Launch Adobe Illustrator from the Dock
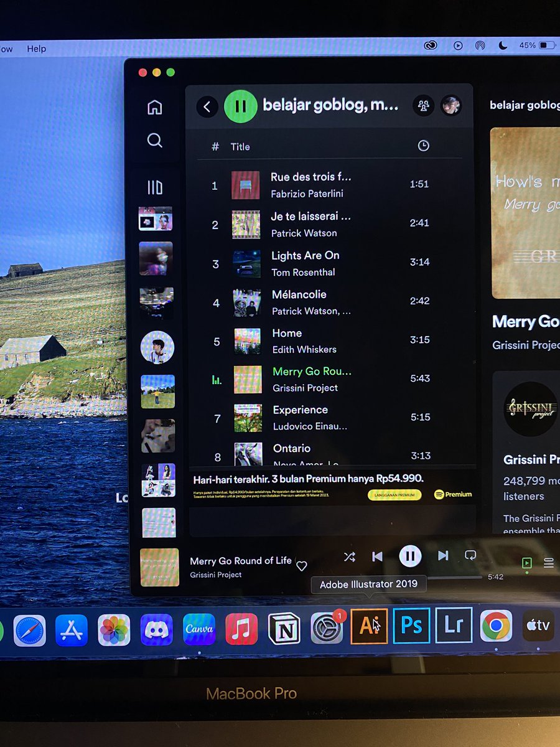Viewport: 560px width, 747px height. [370, 626]
